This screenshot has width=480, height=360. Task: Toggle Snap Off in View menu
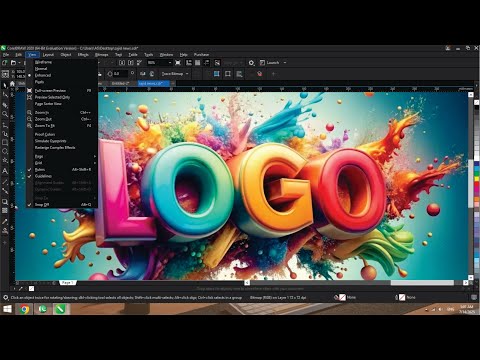(61, 205)
